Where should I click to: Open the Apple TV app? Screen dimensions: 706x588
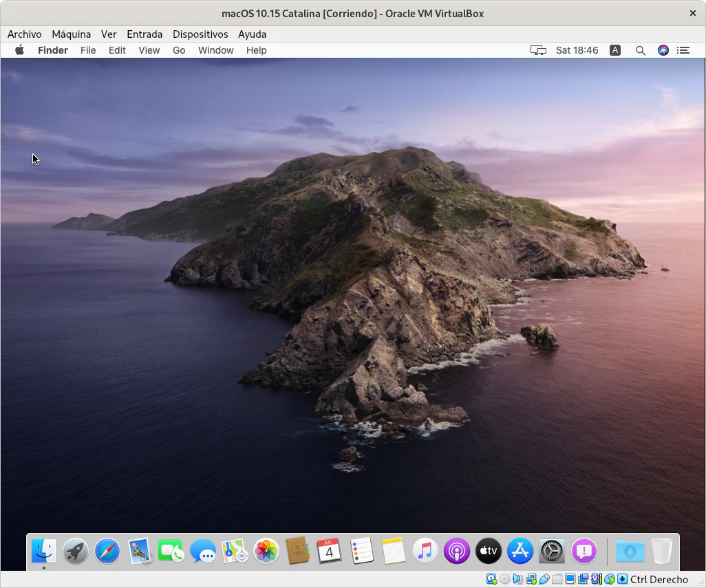pyautogui.click(x=489, y=551)
